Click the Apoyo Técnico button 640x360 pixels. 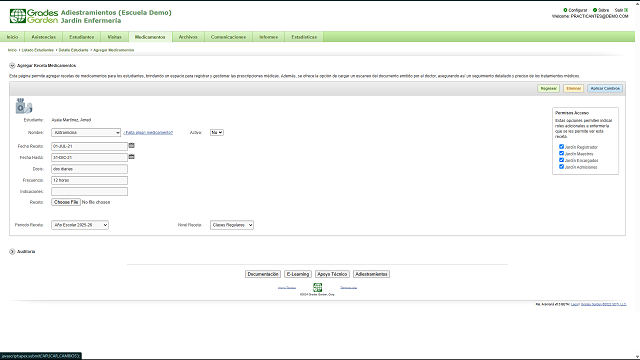pyautogui.click(x=332, y=274)
